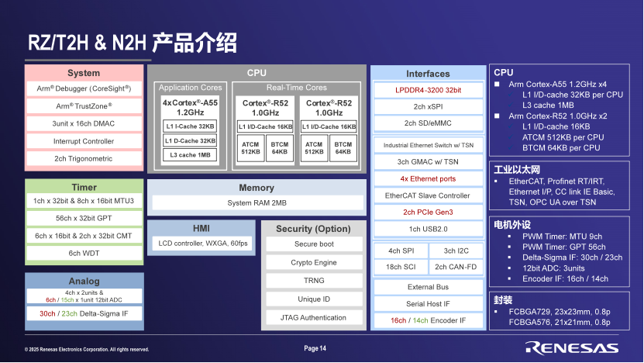Click '4ch SPI' box

point(401,251)
